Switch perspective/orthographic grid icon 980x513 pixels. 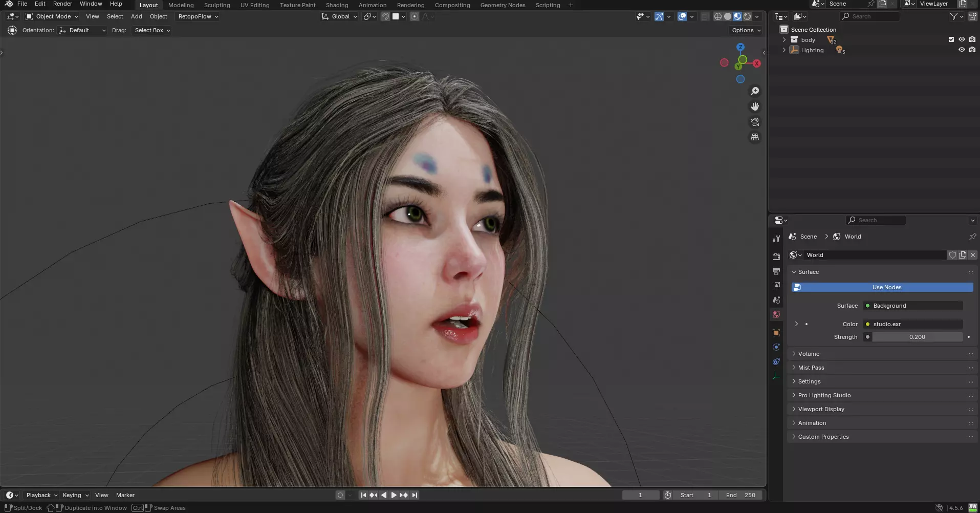(755, 137)
